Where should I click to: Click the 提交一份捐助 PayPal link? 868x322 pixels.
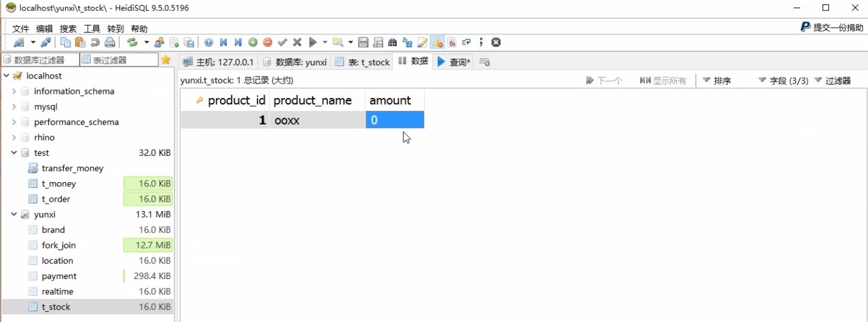click(832, 27)
